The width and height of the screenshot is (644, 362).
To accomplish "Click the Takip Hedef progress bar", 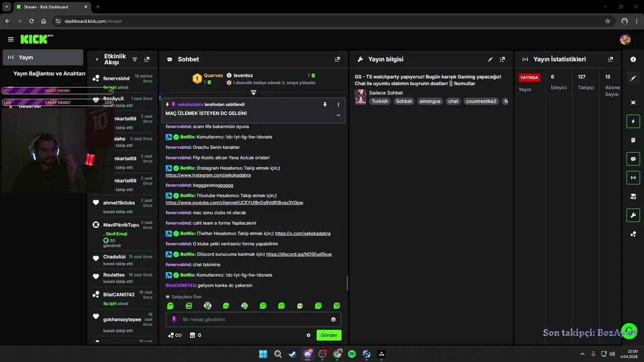I will point(57,103).
